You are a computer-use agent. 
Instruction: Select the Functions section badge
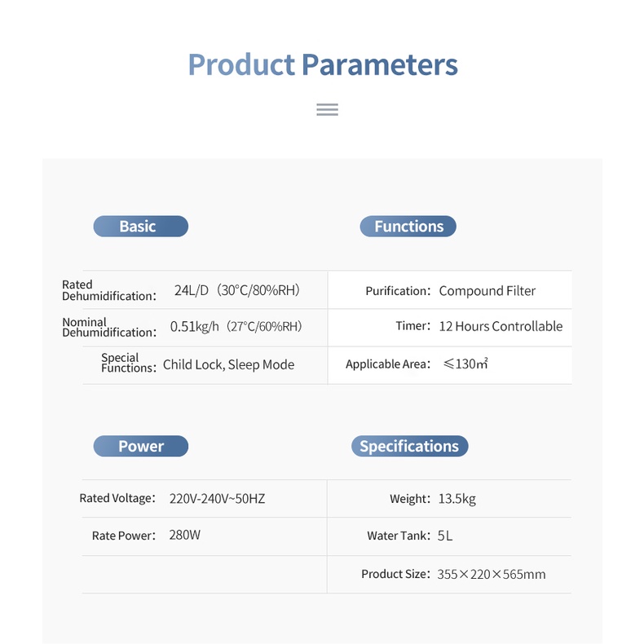coord(408,227)
